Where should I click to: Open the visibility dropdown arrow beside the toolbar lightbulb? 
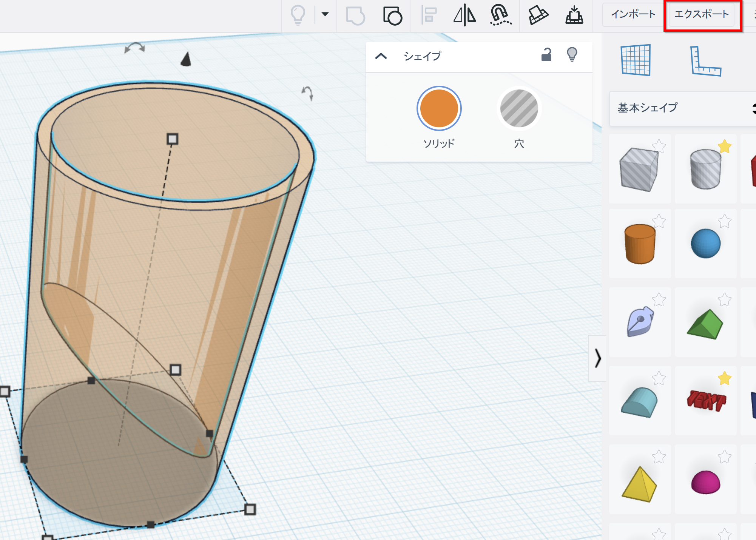pos(325,14)
